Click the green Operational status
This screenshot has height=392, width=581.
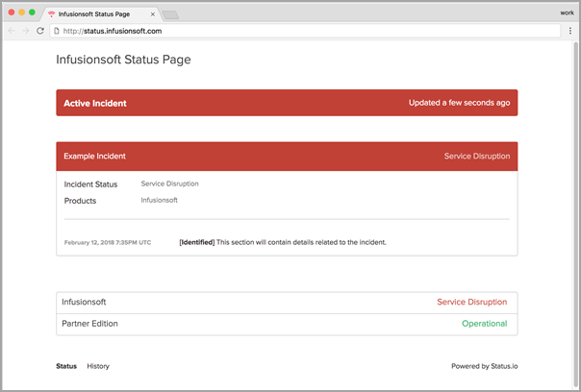click(484, 324)
